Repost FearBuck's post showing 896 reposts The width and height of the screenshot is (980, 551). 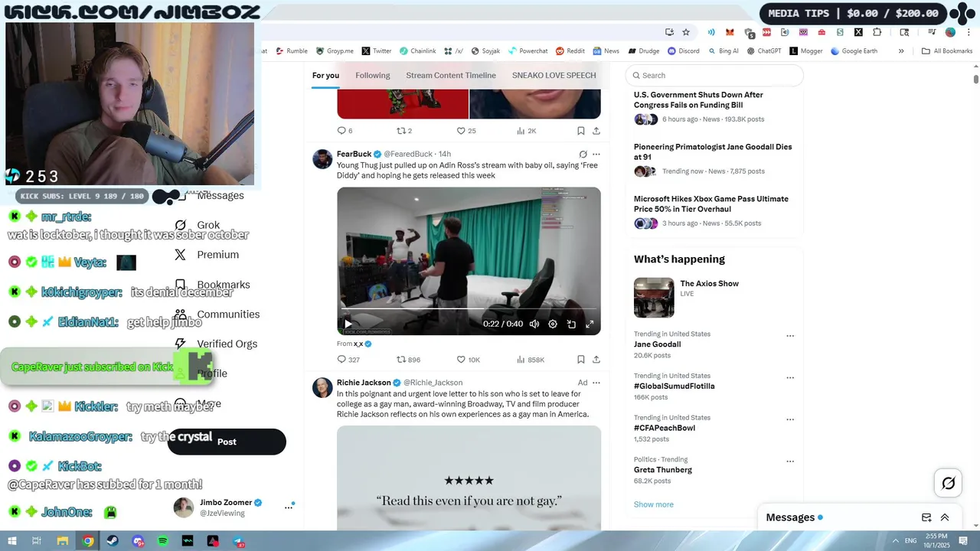click(x=408, y=360)
